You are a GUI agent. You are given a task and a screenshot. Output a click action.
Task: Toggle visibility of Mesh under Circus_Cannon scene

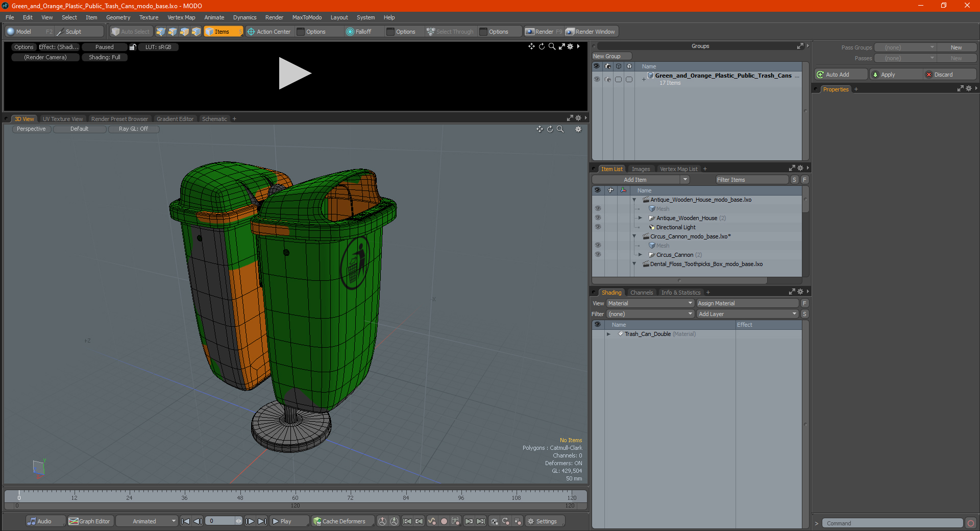598,246
